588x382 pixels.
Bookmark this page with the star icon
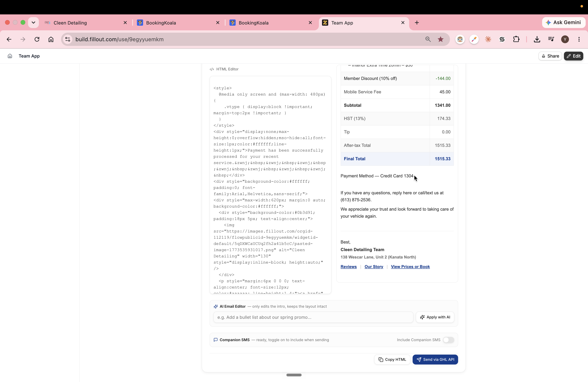tap(440, 39)
